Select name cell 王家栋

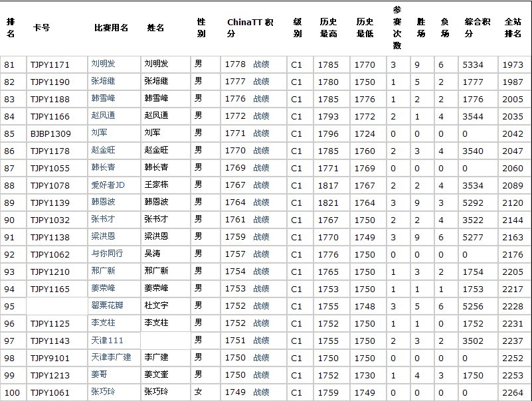click(x=156, y=185)
